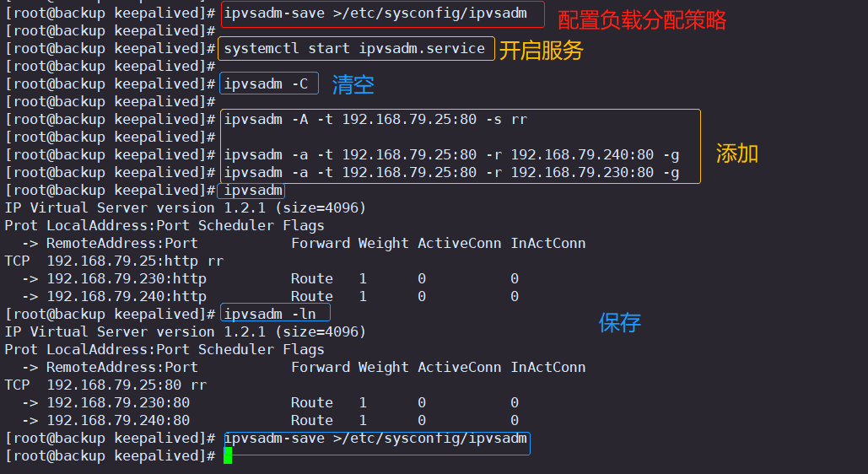Click the command adding real server 192.168.79.230:80
Screen dimensions: 868x474
(451, 173)
